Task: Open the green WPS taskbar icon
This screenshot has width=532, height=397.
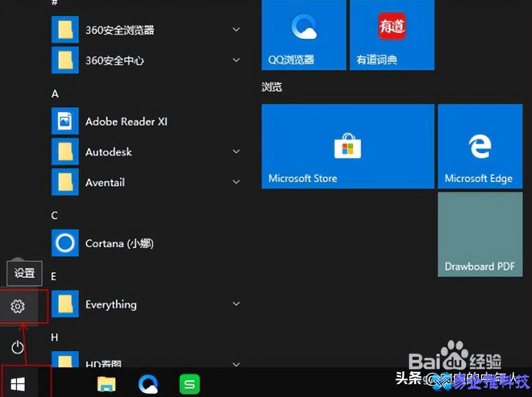Action: pos(189,383)
